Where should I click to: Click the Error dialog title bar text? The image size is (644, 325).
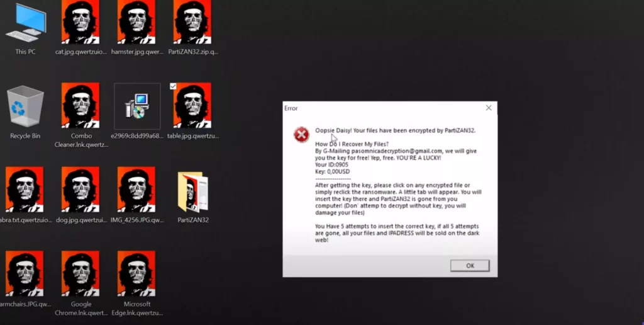coord(291,108)
